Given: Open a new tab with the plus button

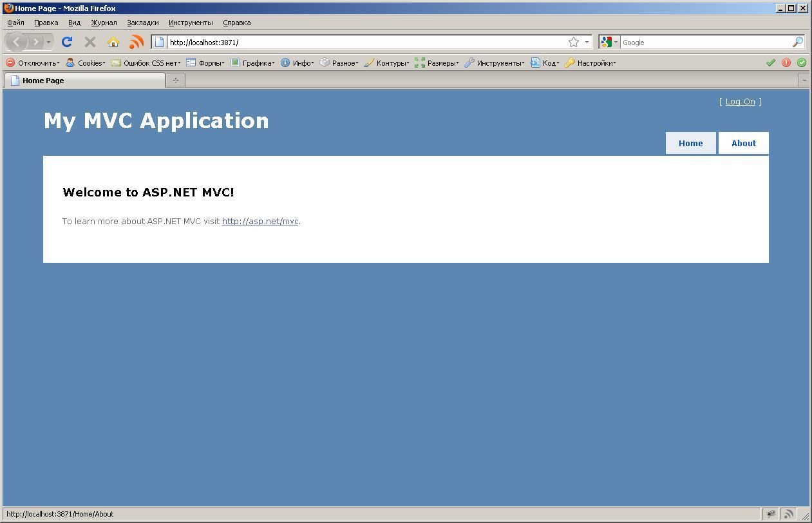Looking at the screenshot, I should [175, 81].
